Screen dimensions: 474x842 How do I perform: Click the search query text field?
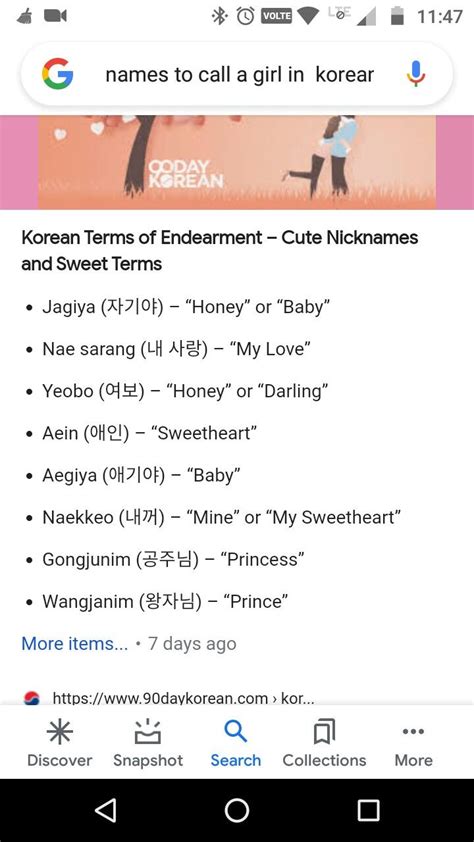point(239,75)
